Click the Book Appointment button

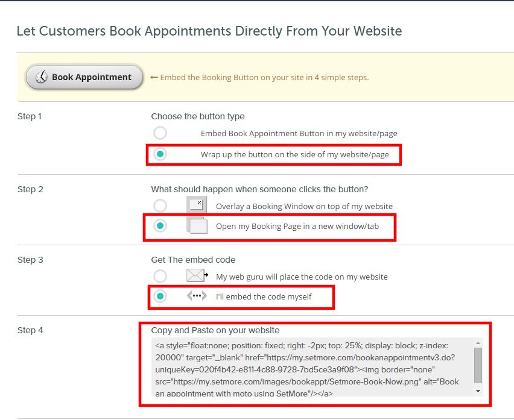tap(84, 77)
